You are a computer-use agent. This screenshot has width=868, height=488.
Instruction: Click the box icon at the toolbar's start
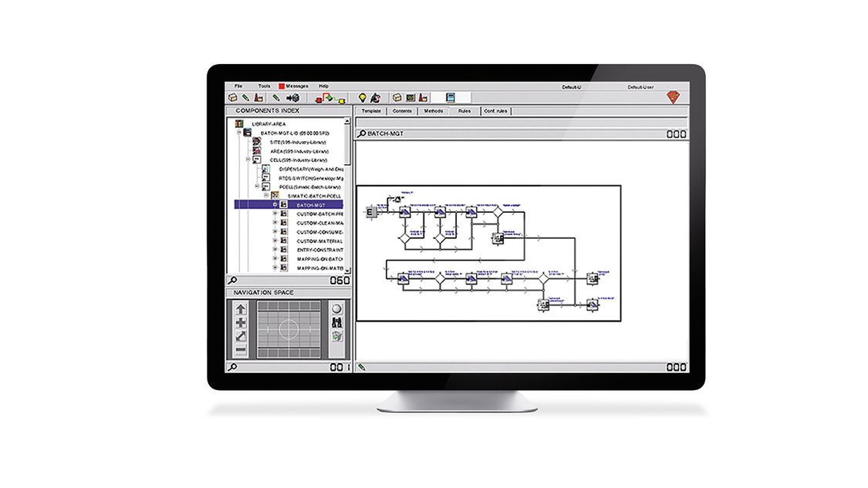pos(233,98)
